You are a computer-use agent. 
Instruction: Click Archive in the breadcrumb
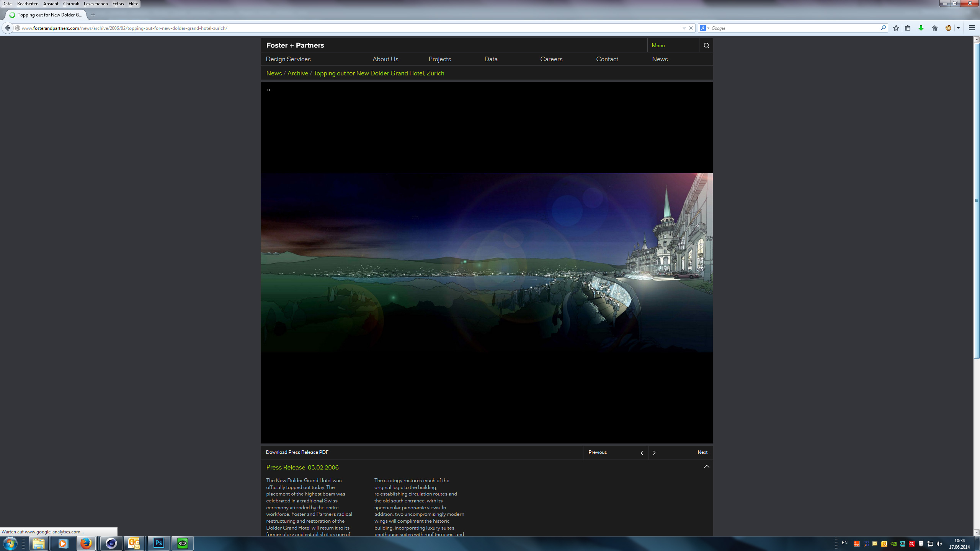[297, 73]
